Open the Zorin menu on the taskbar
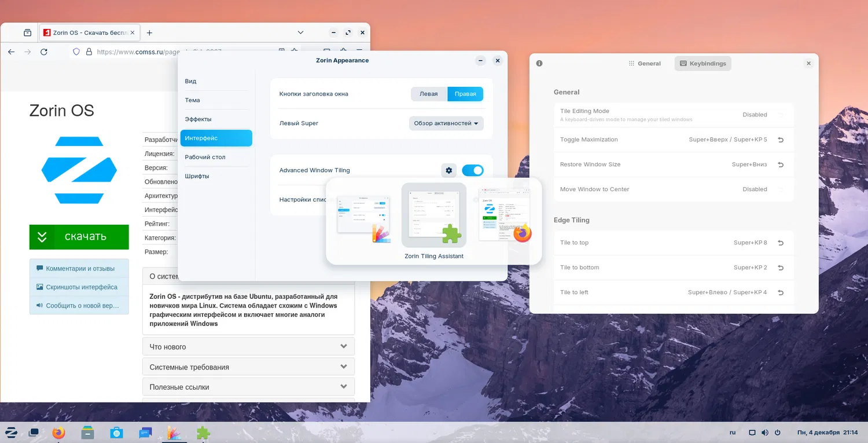This screenshot has width=868, height=443. [10, 433]
